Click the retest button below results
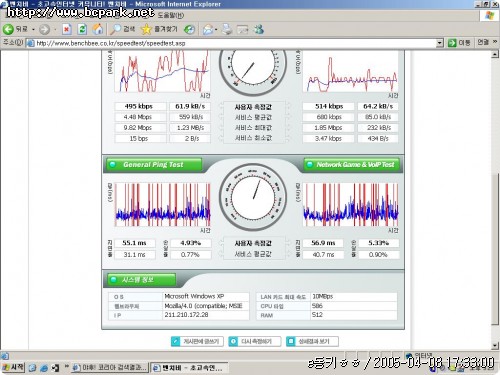The image size is (500, 375). pyautogui.click(x=254, y=341)
